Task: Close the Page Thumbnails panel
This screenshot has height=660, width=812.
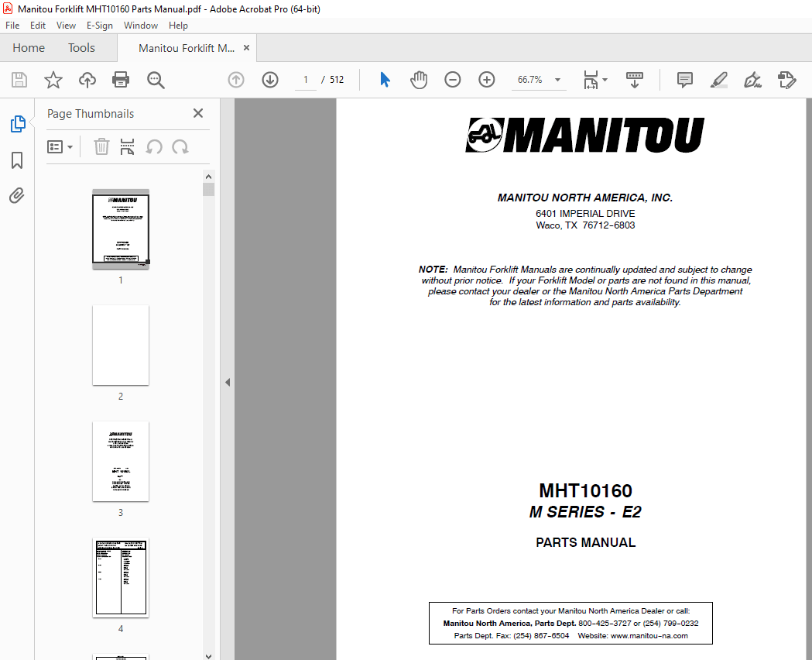Action: point(198,113)
